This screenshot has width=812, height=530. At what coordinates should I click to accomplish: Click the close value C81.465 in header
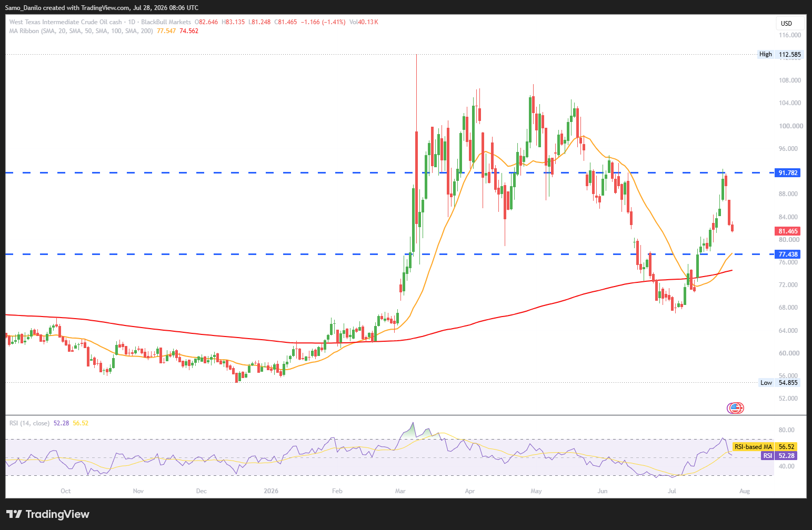pyautogui.click(x=286, y=22)
